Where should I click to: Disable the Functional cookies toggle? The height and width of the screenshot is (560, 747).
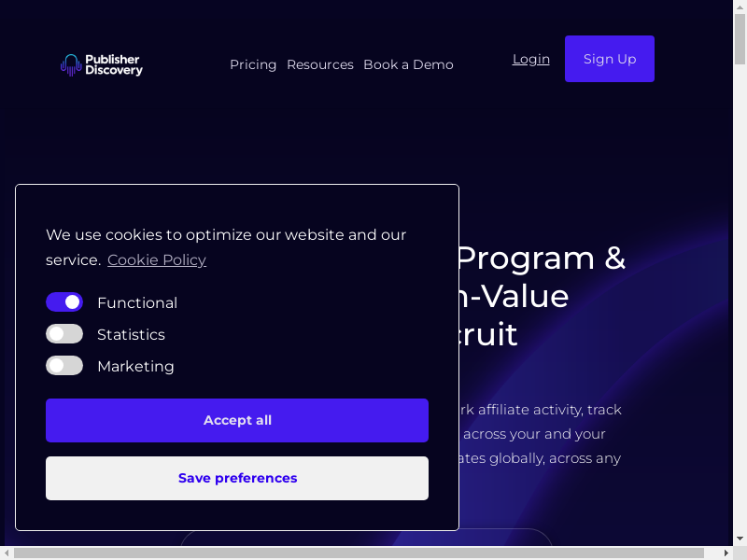click(64, 302)
